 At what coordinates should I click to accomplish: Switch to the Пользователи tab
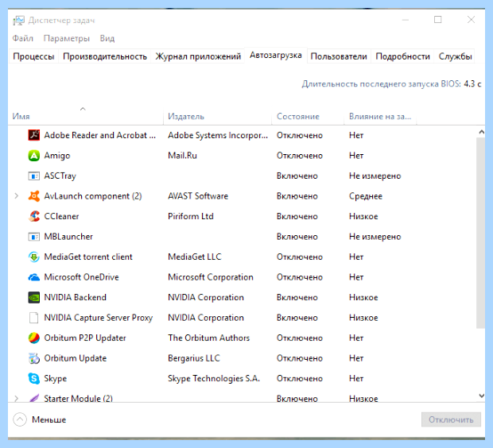[339, 56]
